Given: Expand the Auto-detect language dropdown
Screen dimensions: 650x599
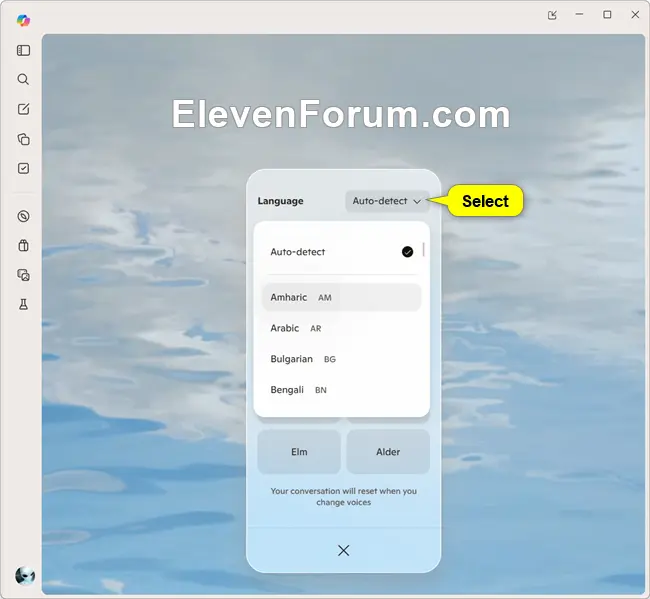Looking at the screenshot, I should pyautogui.click(x=387, y=201).
